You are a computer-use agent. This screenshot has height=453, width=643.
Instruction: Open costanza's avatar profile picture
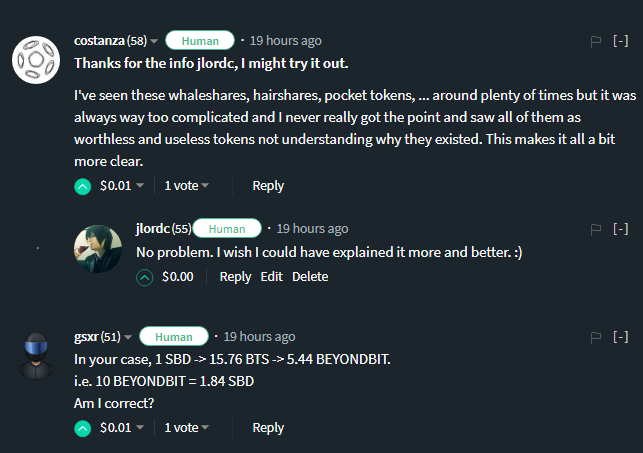(36, 62)
